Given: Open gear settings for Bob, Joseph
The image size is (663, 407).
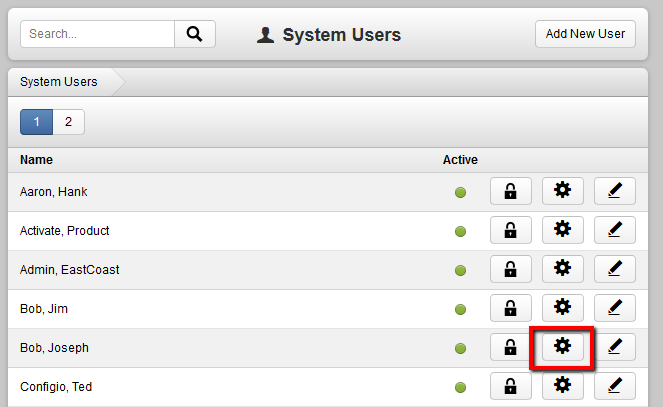Looking at the screenshot, I should coord(563,347).
